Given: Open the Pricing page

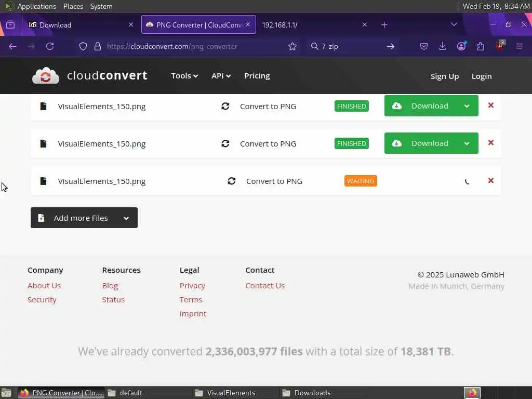Looking at the screenshot, I should pyautogui.click(x=257, y=76).
